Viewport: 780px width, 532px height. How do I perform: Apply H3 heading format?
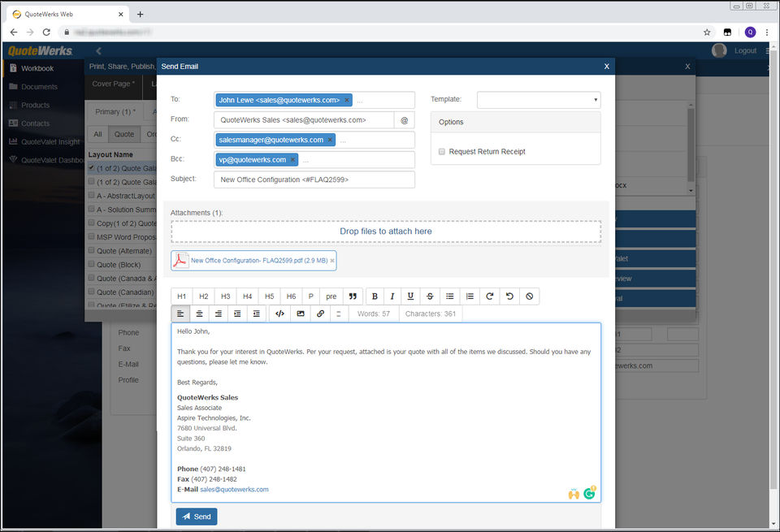coord(225,296)
